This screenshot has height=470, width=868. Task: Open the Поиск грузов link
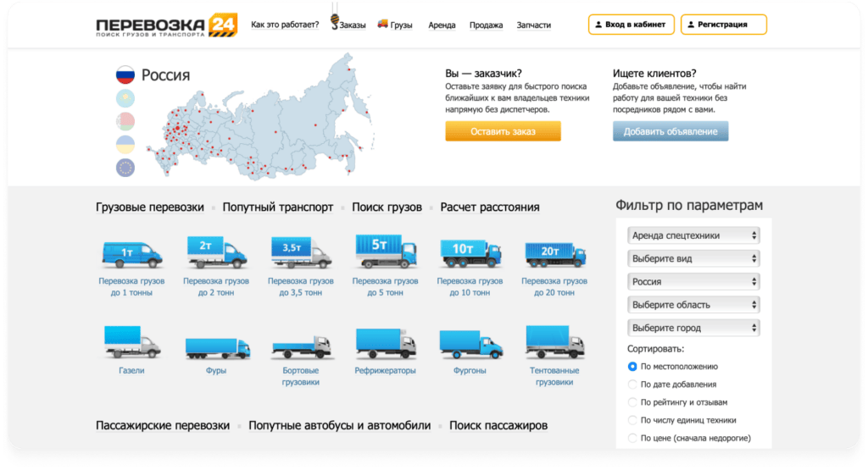387,207
